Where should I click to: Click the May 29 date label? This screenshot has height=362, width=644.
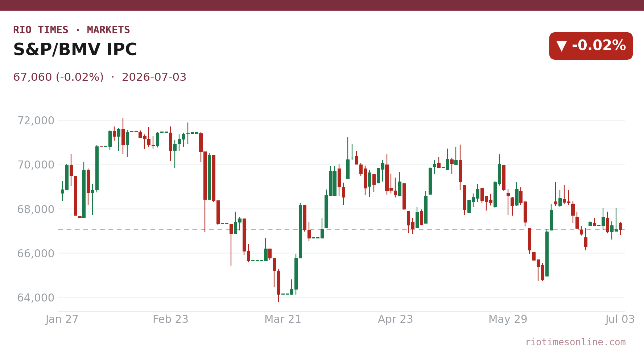pos(508,320)
